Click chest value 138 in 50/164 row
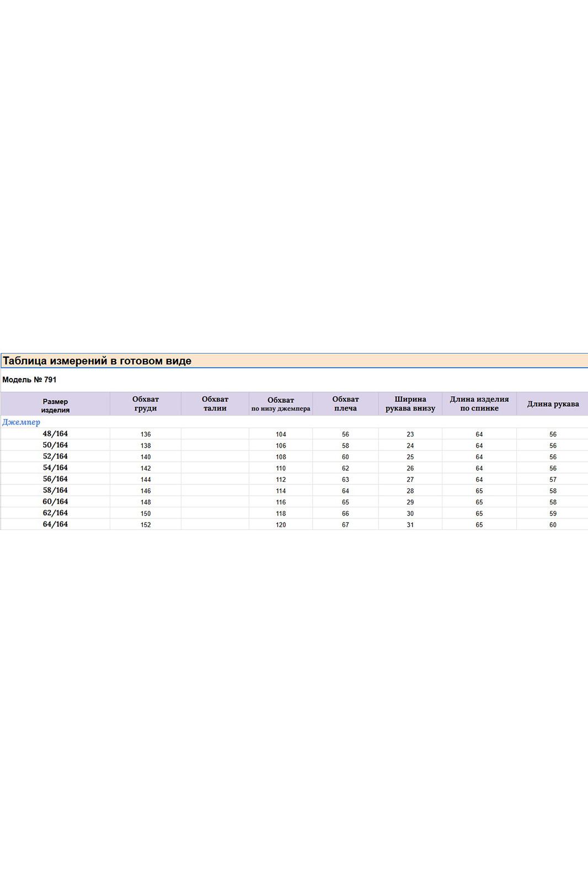The width and height of the screenshot is (588, 883). point(146,446)
